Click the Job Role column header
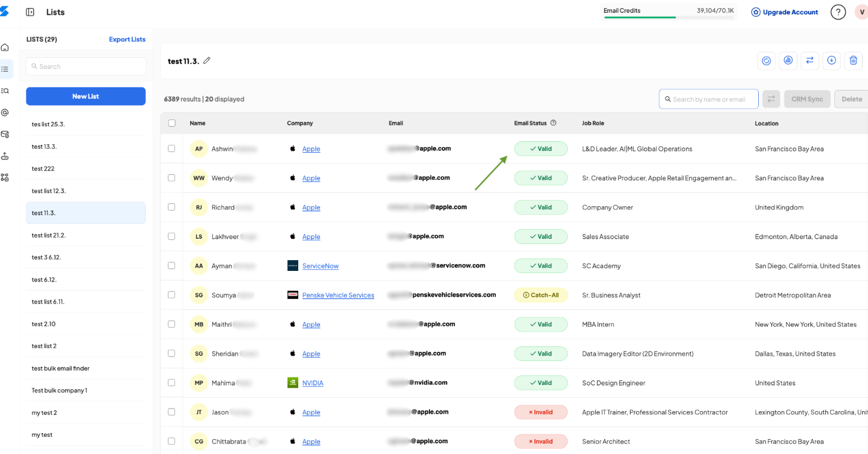 (x=593, y=123)
